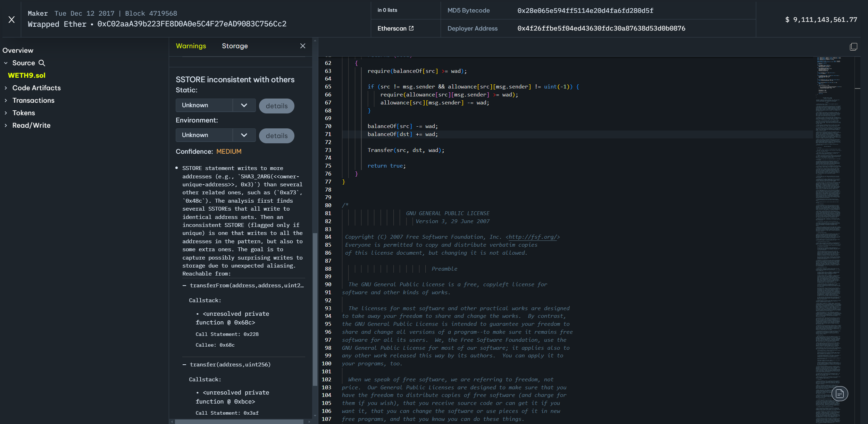Image resolution: width=868 pixels, height=424 pixels.
Task: Open WETH9.sol source file
Action: coord(27,75)
